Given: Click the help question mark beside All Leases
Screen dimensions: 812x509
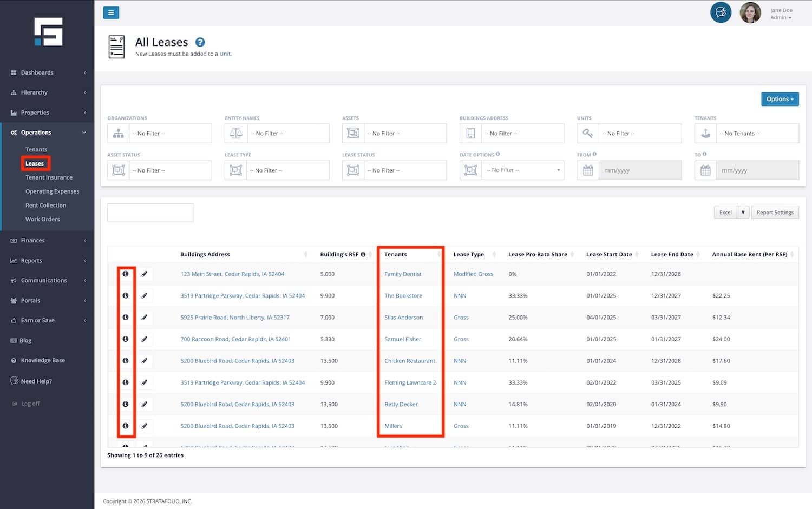Looking at the screenshot, I should (200, 42).
